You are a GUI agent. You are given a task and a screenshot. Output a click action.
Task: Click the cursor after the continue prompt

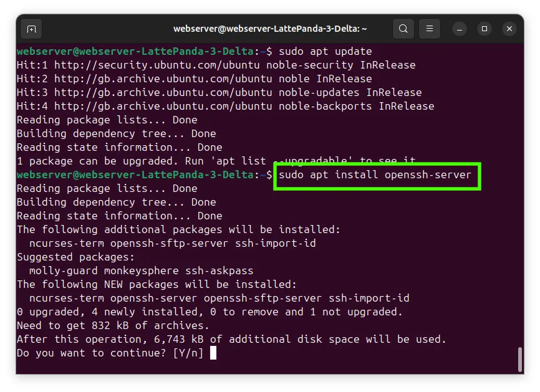[213, 353]
